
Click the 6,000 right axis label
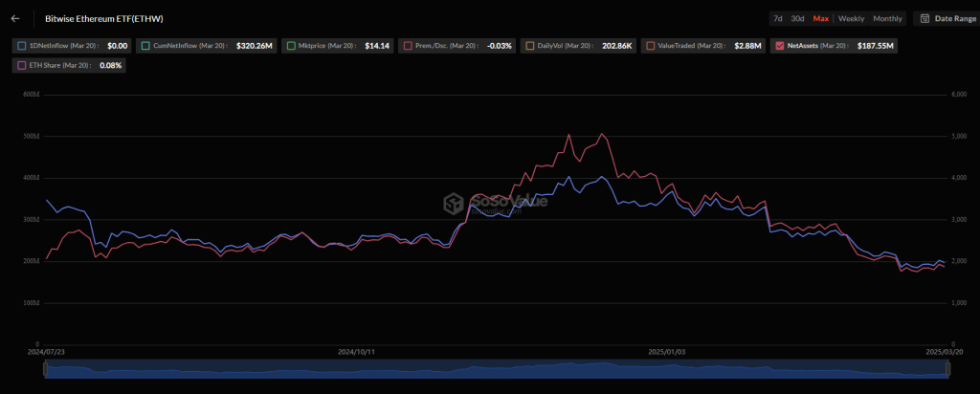tap(959, 95)
